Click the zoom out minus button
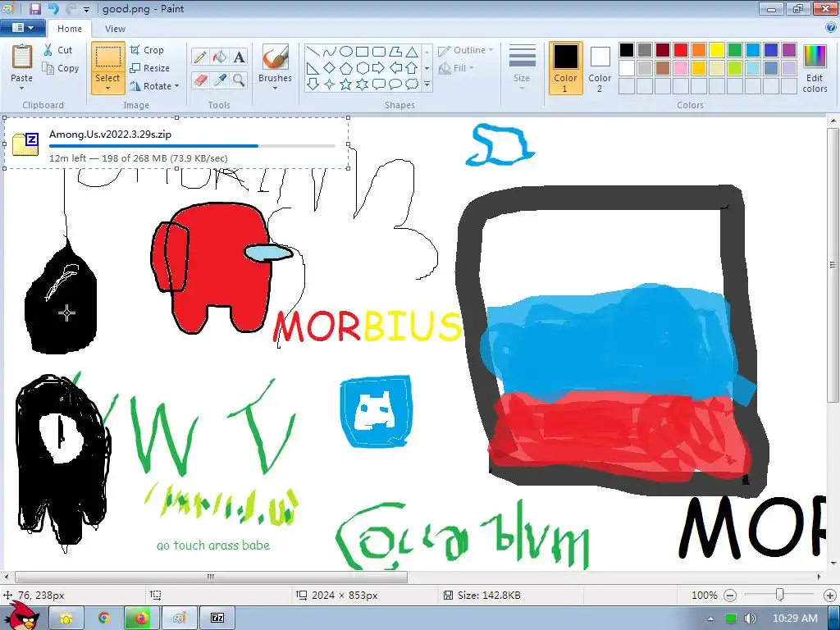840x630 pixels. tap(729, 596)
